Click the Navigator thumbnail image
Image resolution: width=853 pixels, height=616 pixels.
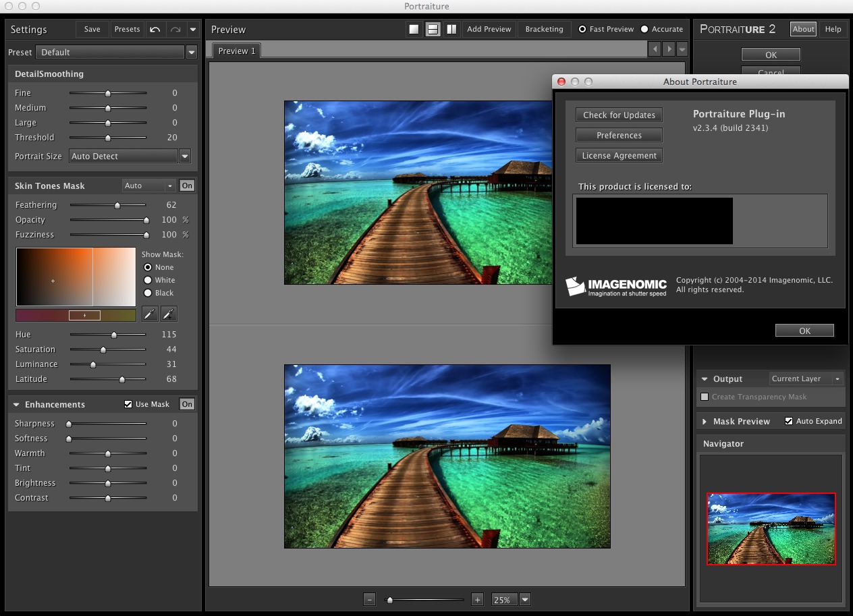771,528
